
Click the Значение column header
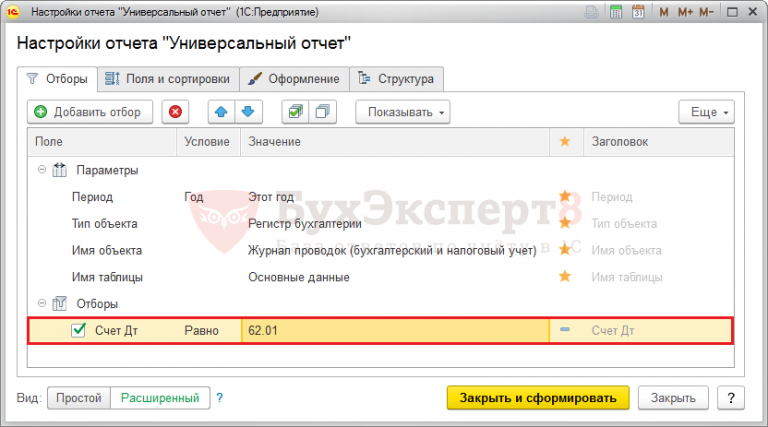(395, 142)
